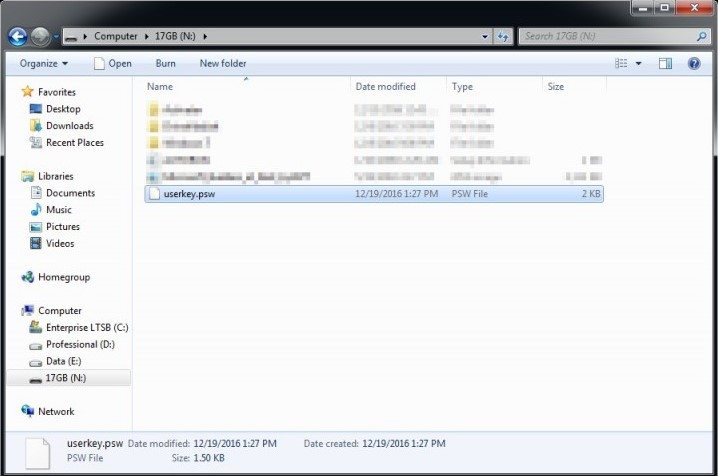Expand the address bar history dropdown
This screenshot has height=476, width=718.
[485, 37]
